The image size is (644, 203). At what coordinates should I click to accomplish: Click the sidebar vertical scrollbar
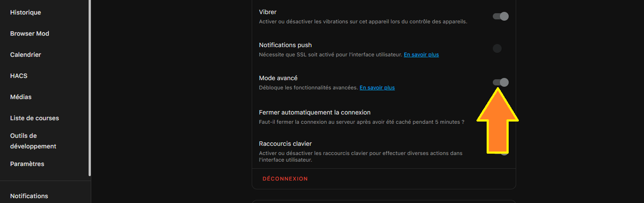coord(89,88)
